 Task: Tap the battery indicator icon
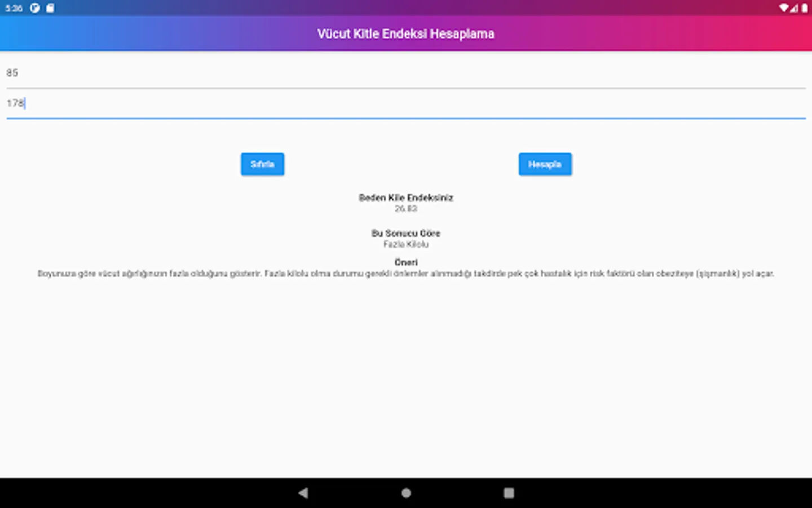[x=805, y=8]
